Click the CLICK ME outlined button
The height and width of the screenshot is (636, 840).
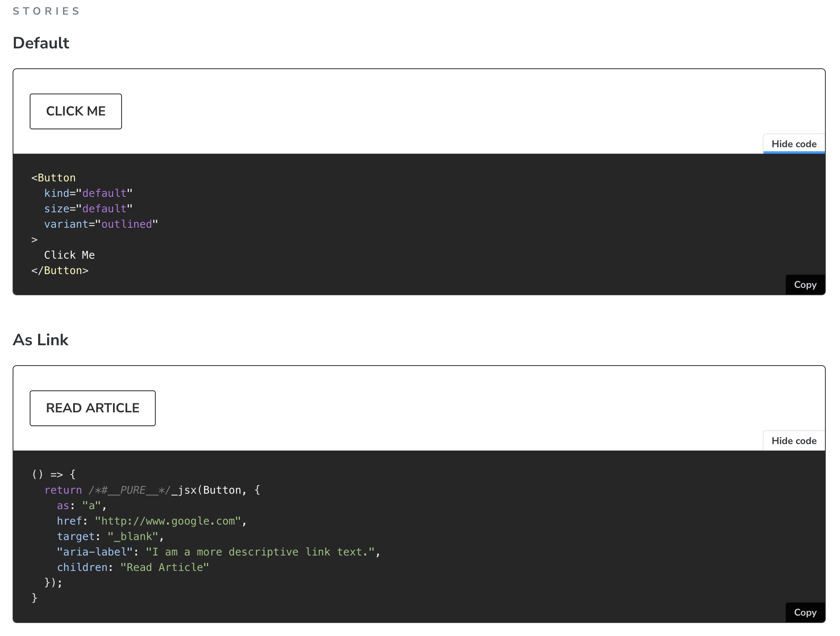coord(76,111)
